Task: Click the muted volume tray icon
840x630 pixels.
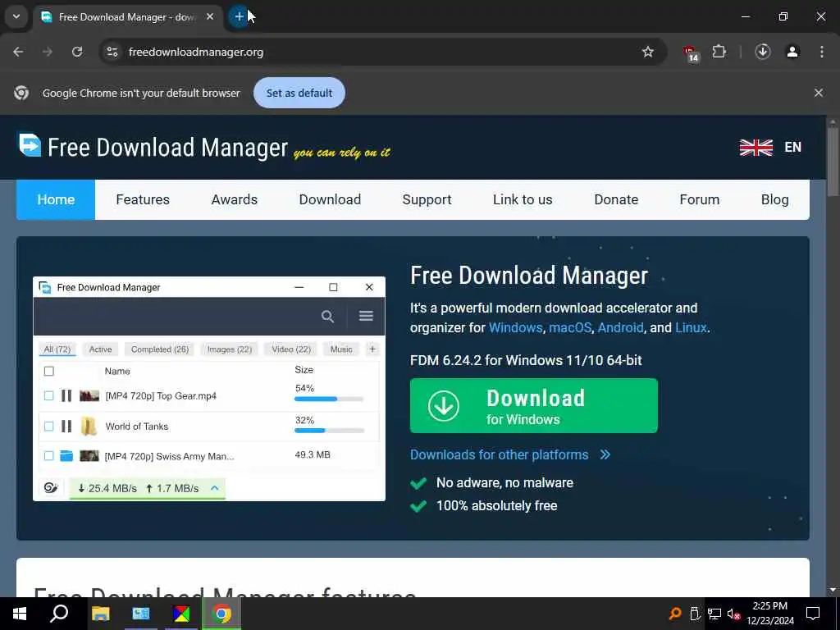Action: pos(733,614)
